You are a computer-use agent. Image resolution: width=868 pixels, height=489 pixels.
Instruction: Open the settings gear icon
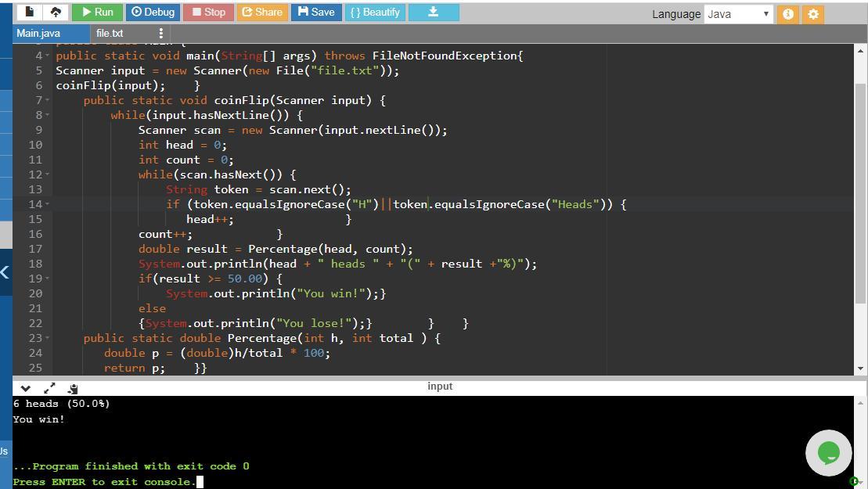[x=812, y=14]
